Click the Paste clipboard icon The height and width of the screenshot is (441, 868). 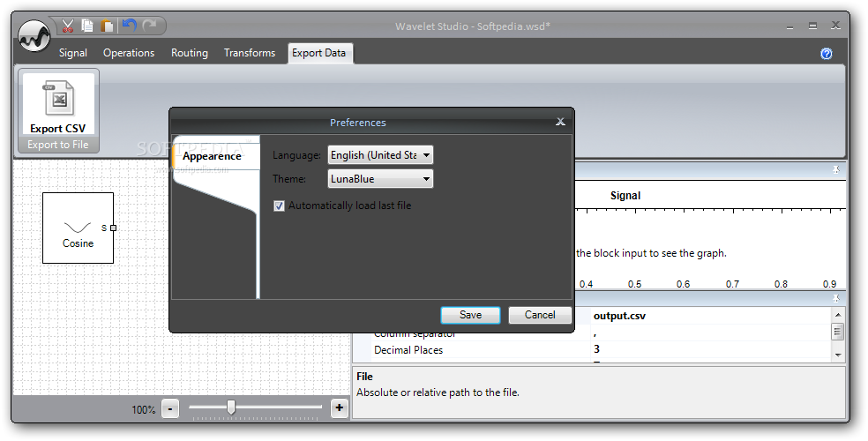pyautogui.click(x=107, y=26)
